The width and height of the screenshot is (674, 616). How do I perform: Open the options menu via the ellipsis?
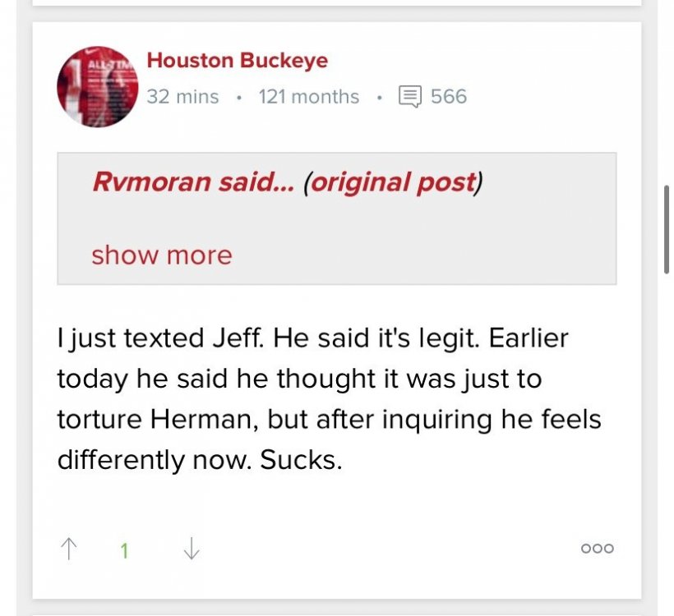tap(596, 548)
